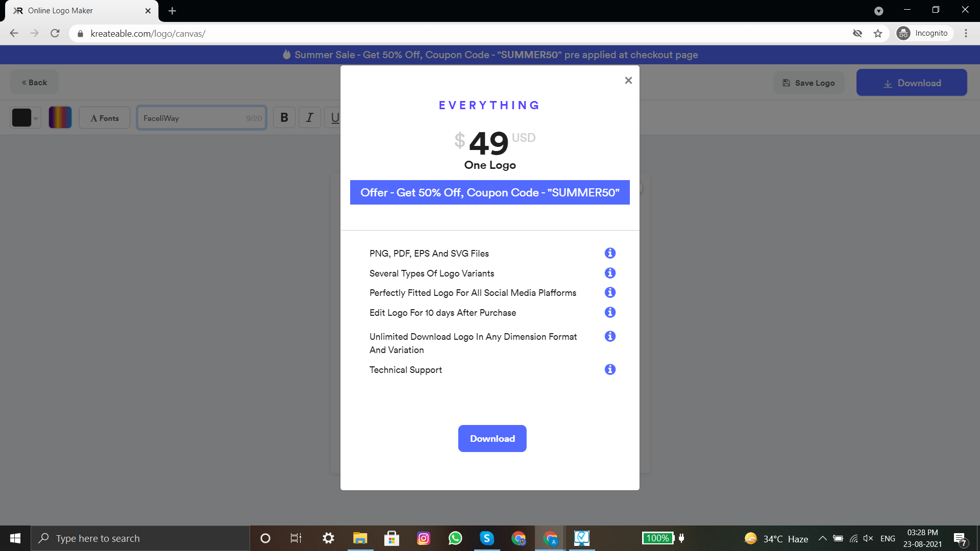
Task: Click the Save Logo button
Action: [x=808, y=83]
